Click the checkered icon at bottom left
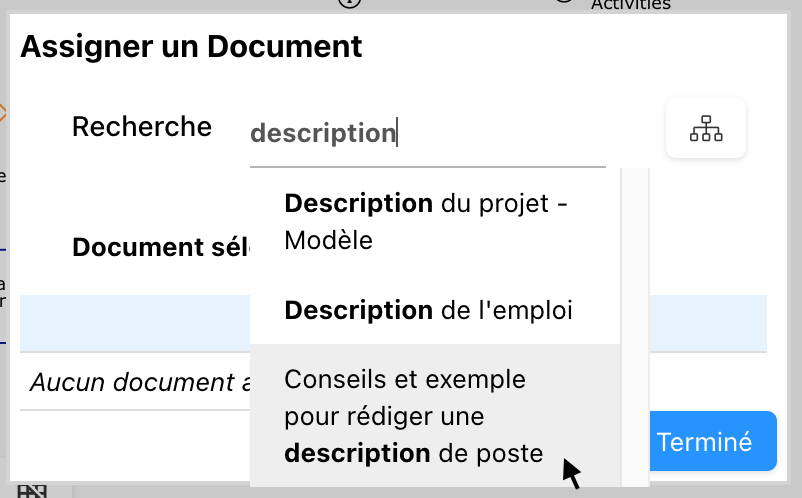Screen dimensions: 802x498 pos(33,490)
